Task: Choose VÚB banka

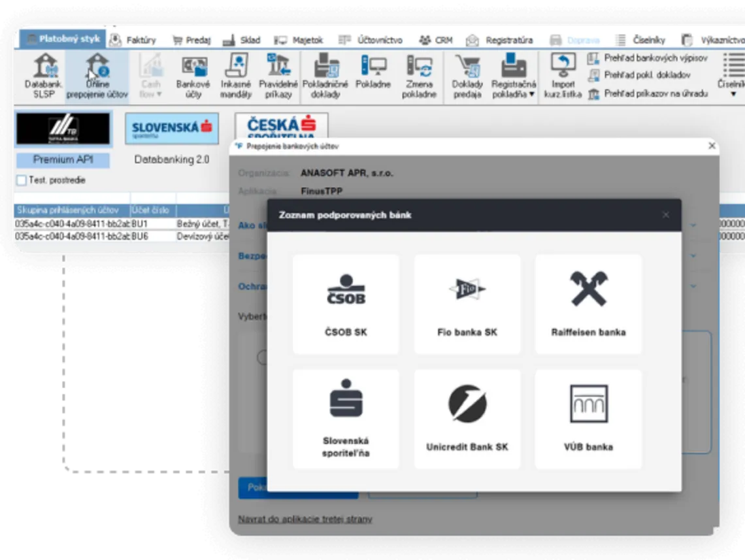Action: click(588, 420)
